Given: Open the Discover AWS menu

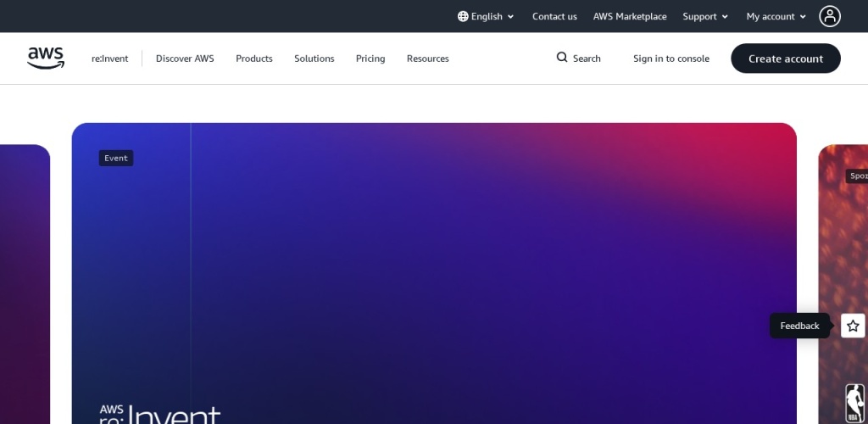Looking at the screenshot, I should coord(185,59).
